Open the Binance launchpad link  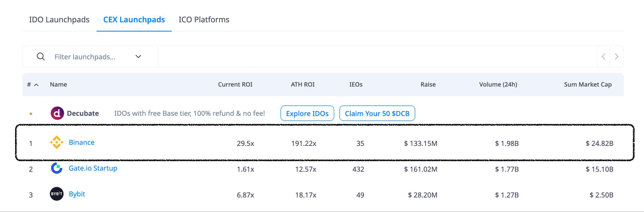tap(81, 142)
